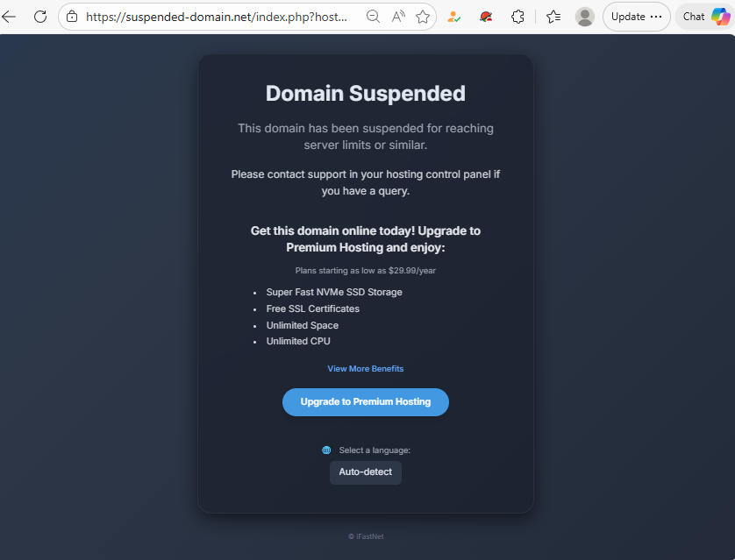Click the Domain Suspended heading
735x560 pixels.
[366, 94]
